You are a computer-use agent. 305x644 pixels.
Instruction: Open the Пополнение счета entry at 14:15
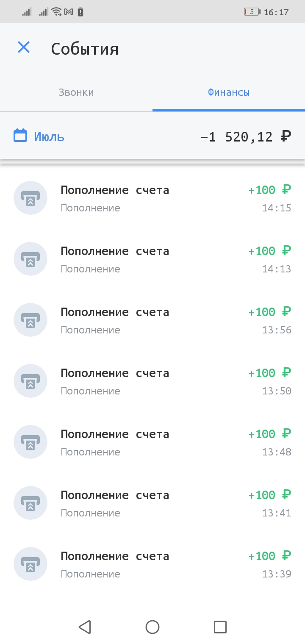[x=152, y=198]
